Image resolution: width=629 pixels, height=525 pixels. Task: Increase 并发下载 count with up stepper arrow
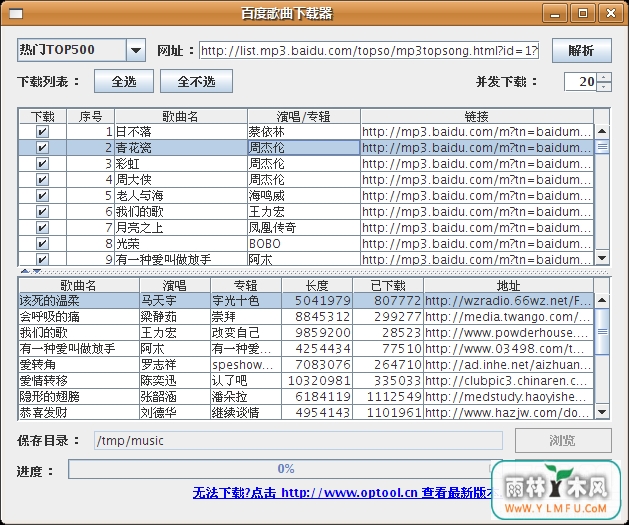(x=604, y=77)
